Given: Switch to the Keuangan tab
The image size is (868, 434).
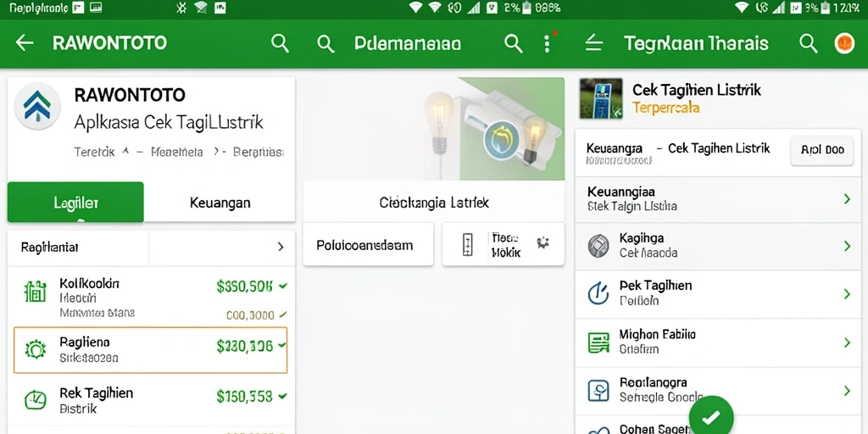Looking at the screenshot, I should (x=220, y=202).
